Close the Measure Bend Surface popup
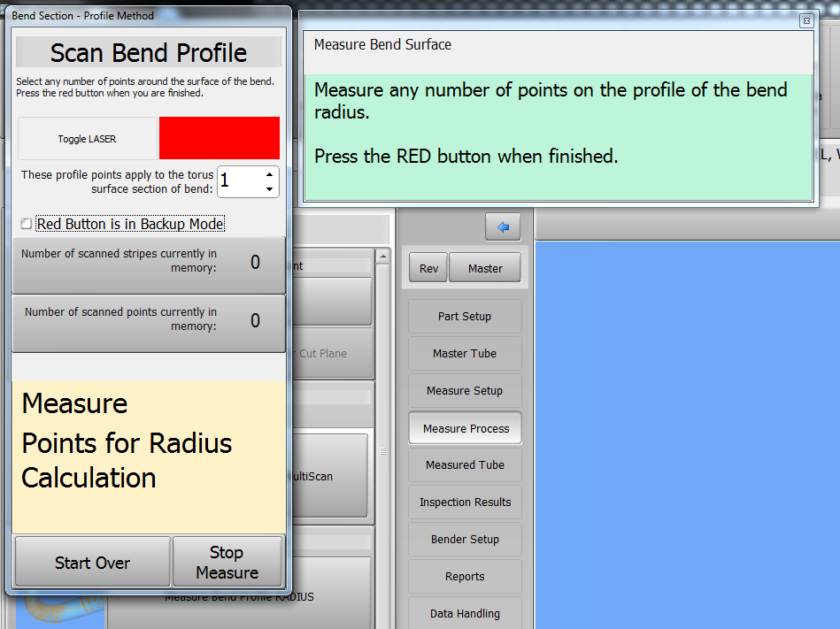The image size is (840, 629). tap(805, 20)
